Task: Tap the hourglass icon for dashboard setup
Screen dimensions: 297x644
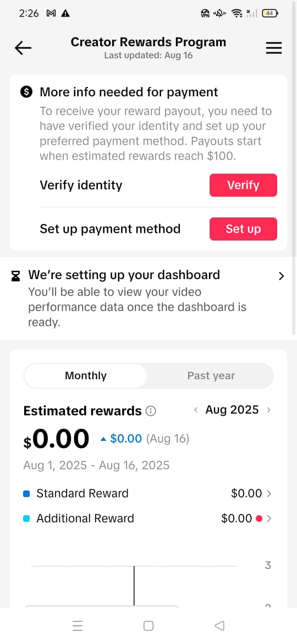Action: pos(15,276)
